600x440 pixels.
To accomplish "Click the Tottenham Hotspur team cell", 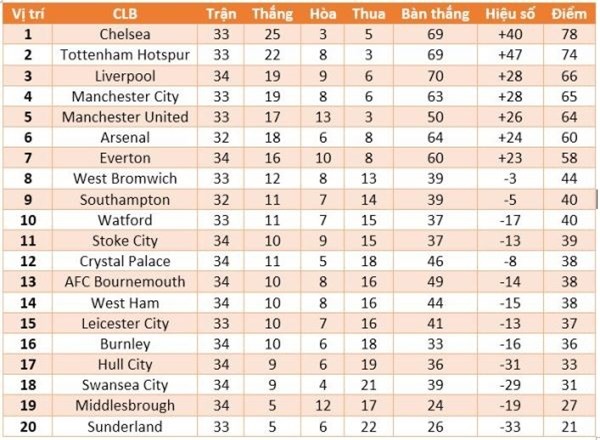I will pos(126,55).
